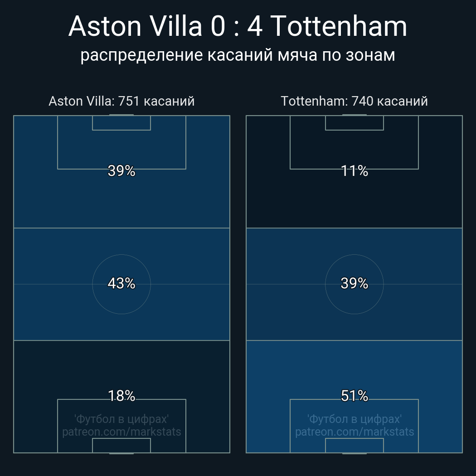Image resolution: width=476 pixels, height=476 pixels.
Task: Click 'Футбол в цифрах' watermark on right pitch
Action: [x=354, y=418]
